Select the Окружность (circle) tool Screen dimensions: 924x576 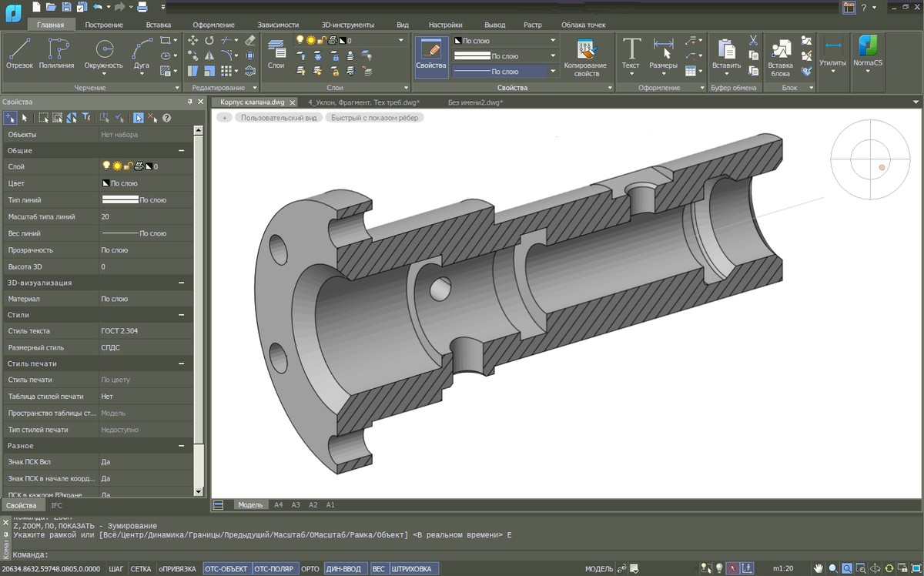103,54
